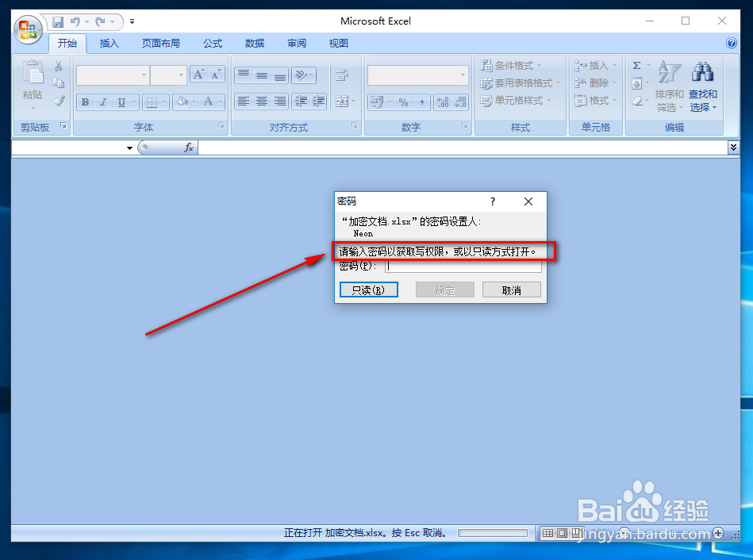
Task: Click the Font Color A icon
Action: coord(208,102)
